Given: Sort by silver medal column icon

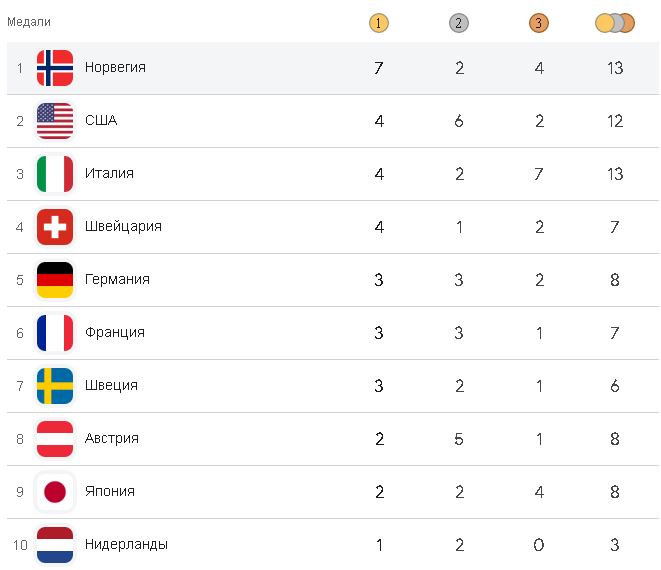Looking at the screenshot, I should point(459,22).
